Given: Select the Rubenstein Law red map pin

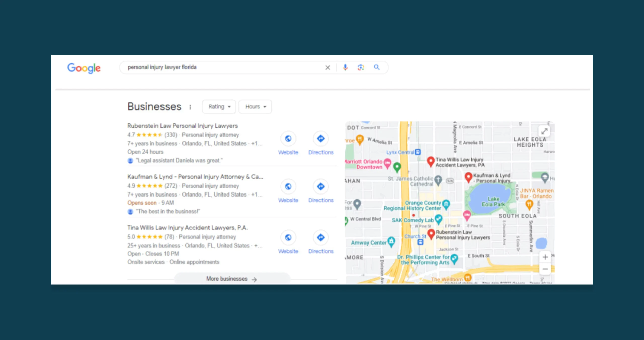Looking at the screenshot, I should coord(431,234).
